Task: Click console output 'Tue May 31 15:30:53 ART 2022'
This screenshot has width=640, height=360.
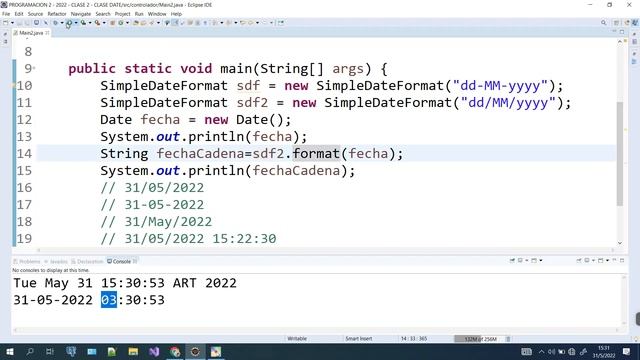Action: (x=125, y=283)
